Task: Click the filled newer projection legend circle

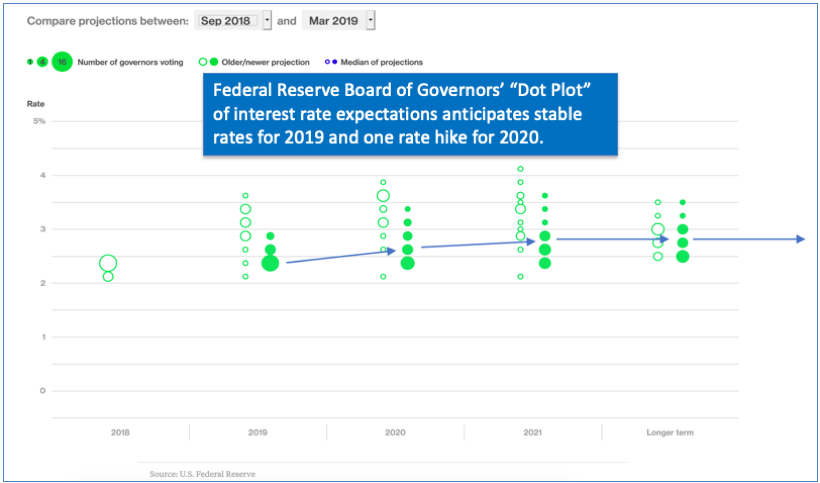Action: pyautogui.click(x=215, y=62)
